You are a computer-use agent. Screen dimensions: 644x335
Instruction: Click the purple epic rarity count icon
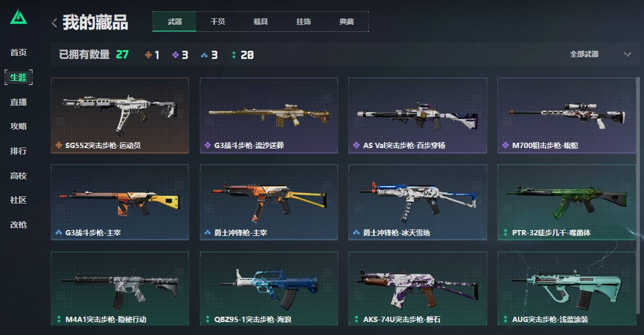176,55
